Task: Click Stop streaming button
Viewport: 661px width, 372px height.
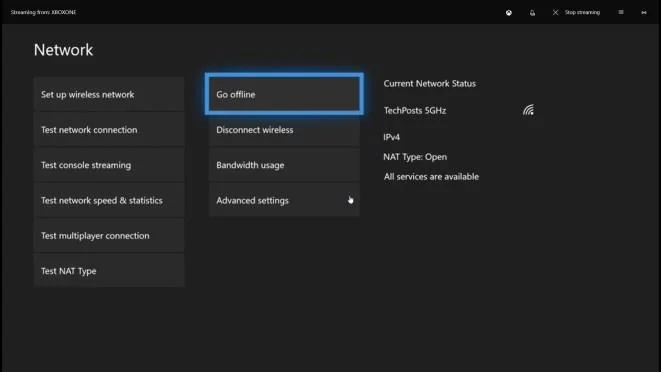Action: 576,13
